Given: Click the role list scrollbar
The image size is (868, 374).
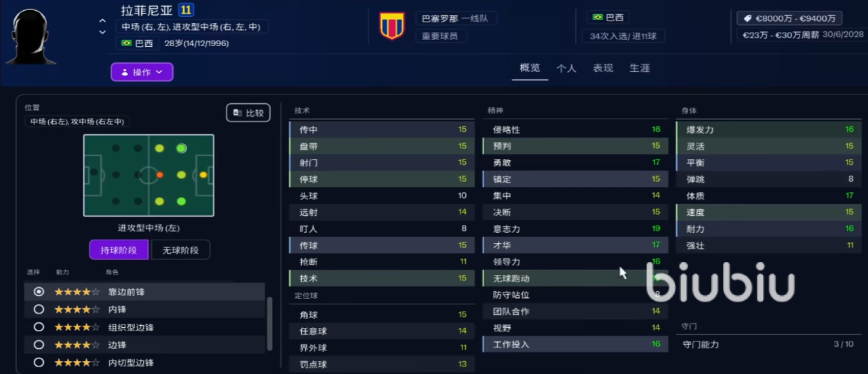Looking at the screenshot, I should click(270, 323).
